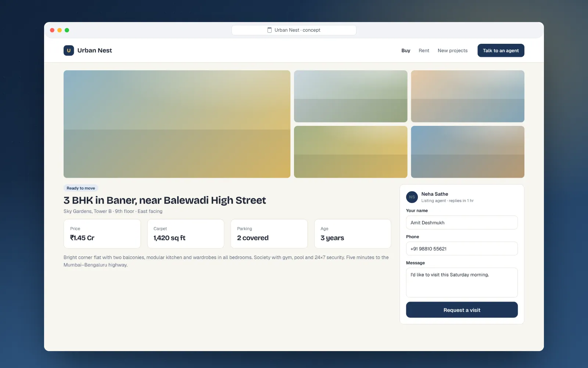Click the Neha Sathe agent name

pos(435,194)
